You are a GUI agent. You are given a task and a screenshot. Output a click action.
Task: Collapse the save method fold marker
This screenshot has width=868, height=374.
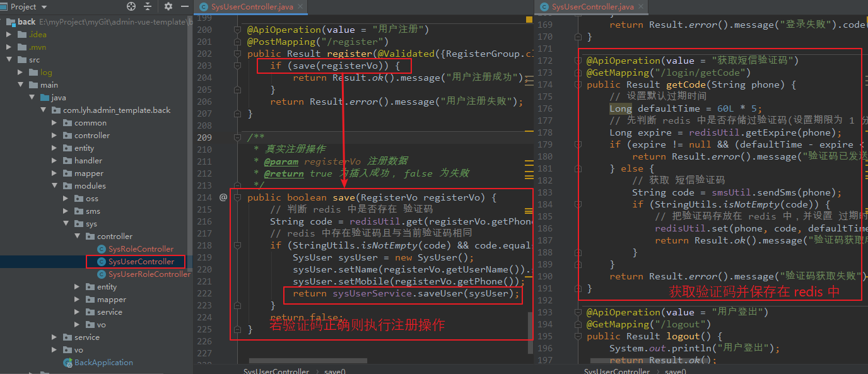click(238, 197)
